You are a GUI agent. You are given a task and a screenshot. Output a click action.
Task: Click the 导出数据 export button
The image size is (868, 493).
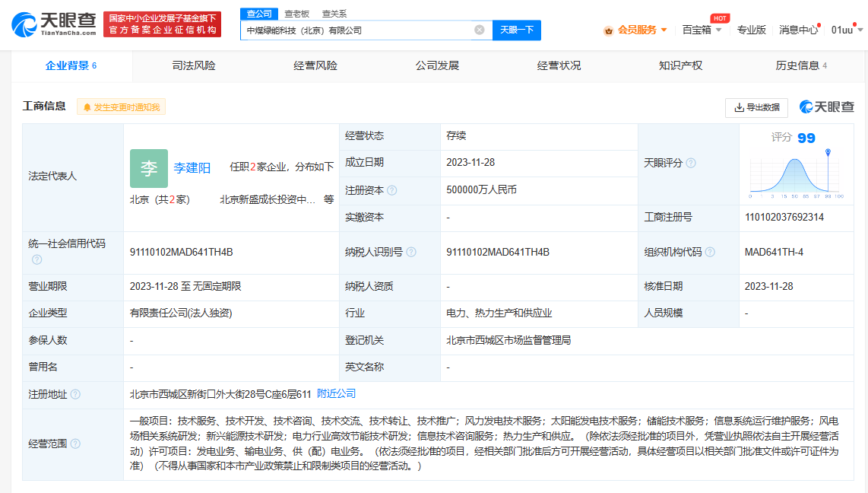756,107
